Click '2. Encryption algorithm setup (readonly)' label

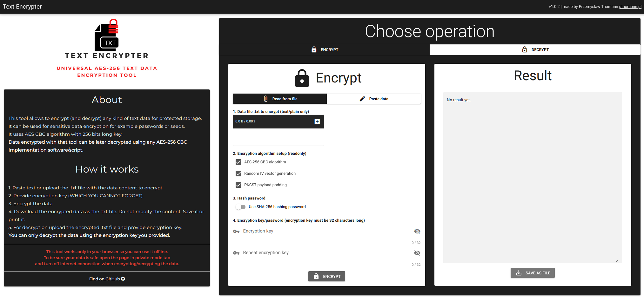pos(270,154)
